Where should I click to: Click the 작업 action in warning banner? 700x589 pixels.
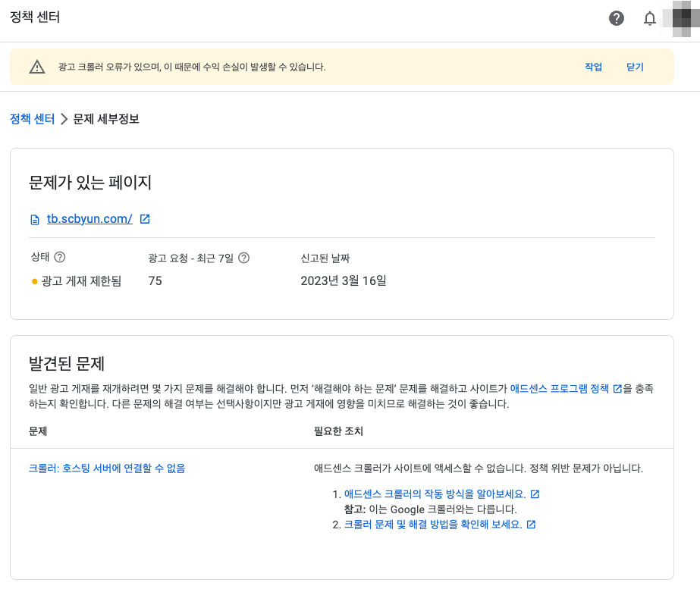tap(593, 67)
